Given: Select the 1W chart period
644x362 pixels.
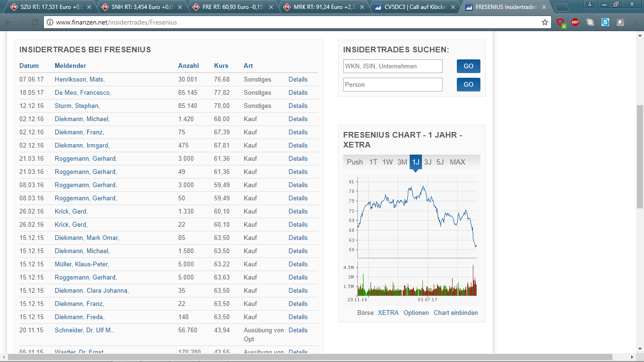Looking at the screenshot, I should tap(388, 162).
